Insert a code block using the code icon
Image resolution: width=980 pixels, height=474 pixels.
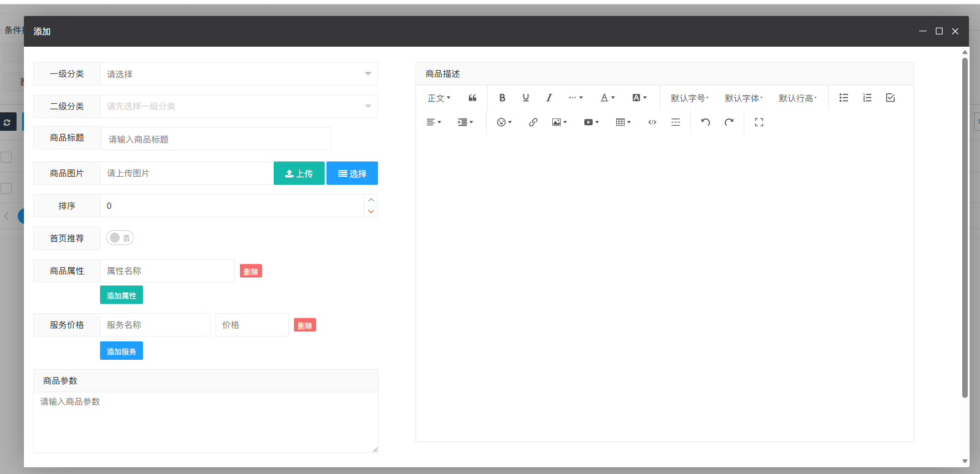(x=652, y=122)
